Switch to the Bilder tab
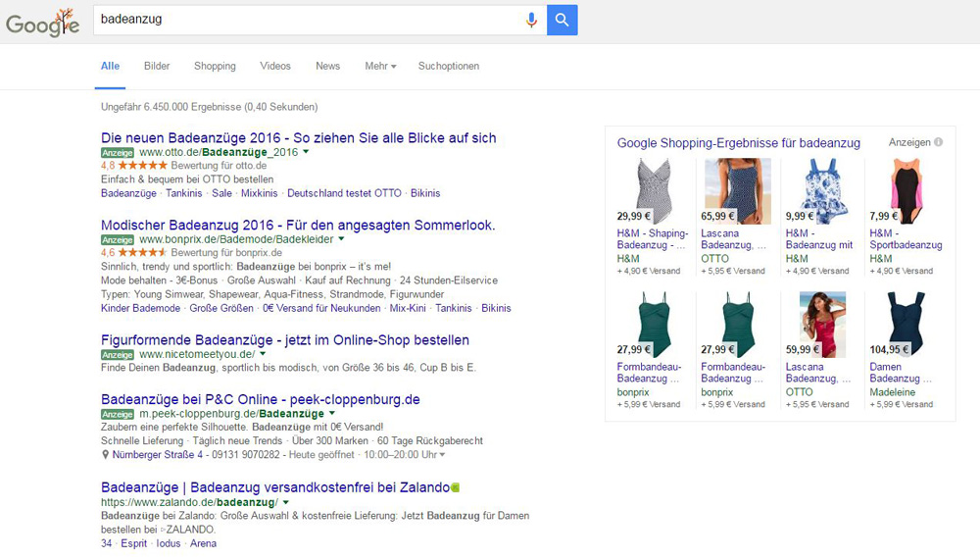 tap(157, 66)
